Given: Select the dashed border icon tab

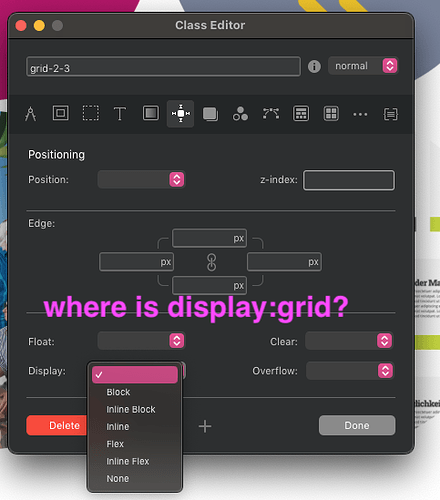Looking at the screenshot, I should coord(91,113).
